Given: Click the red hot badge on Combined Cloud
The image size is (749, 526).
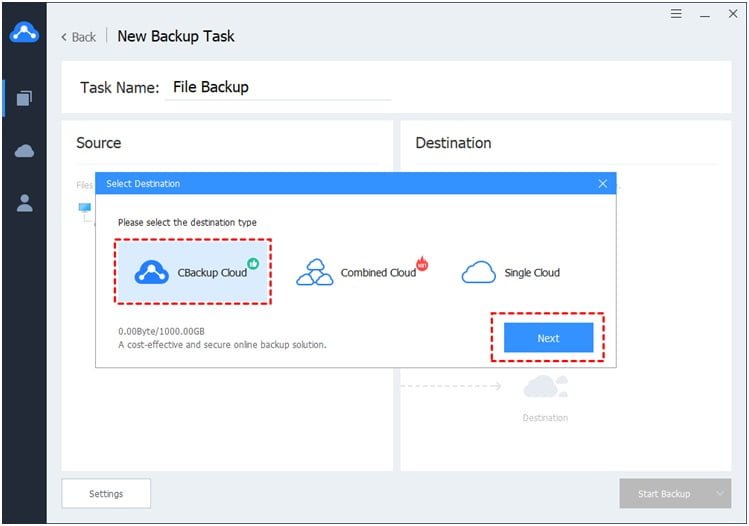Looking at the screenshot, I should 422,263.
